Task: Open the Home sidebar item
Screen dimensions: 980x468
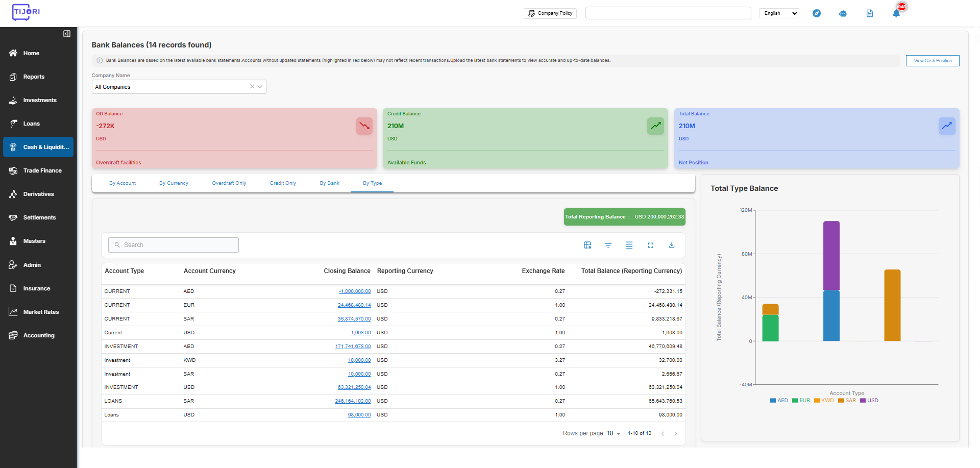Action: pos(38,53)
